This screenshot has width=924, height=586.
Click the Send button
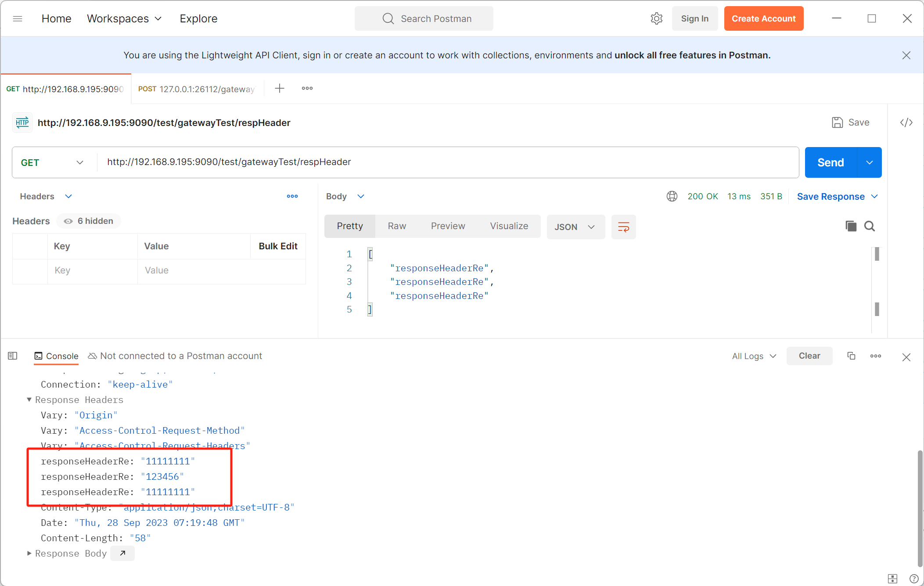click(x=831, y=162)
